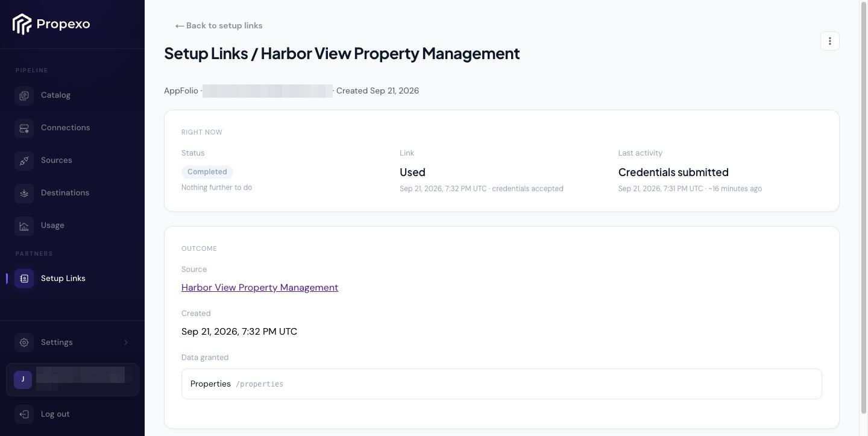This screenshot has width=868, height=436.
Task: Click the Data granted label
Action: (x=205, y=358)
